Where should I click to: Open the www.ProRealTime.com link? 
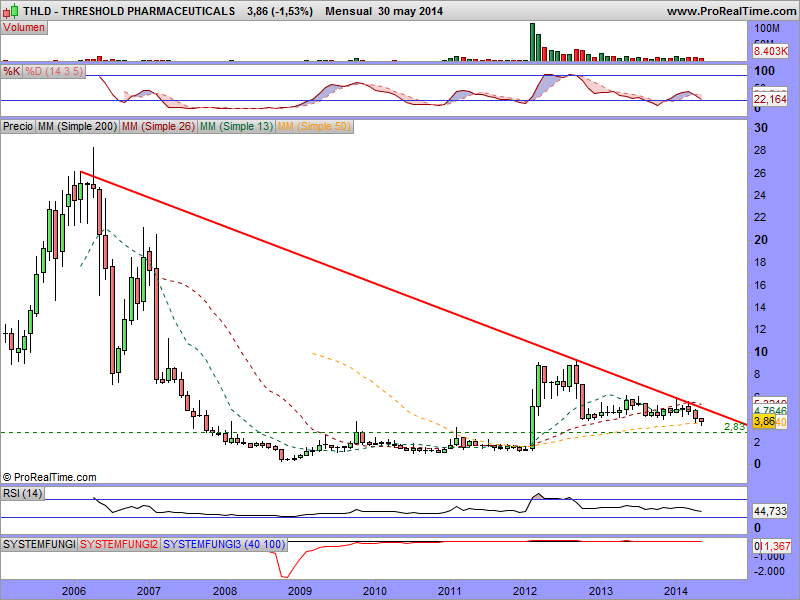coord(731,11)
